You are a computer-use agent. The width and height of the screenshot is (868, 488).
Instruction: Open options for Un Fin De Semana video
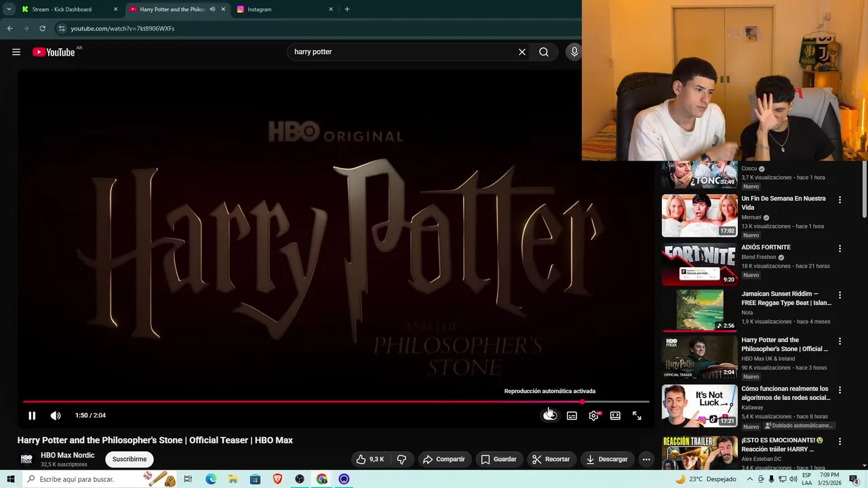(x=840, y=200)
